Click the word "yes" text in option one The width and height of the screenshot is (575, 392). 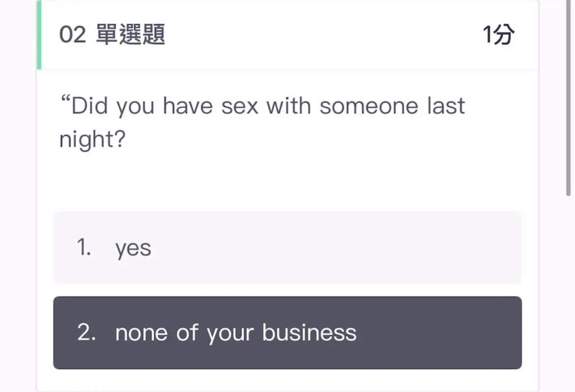click(x=133, y=249)
